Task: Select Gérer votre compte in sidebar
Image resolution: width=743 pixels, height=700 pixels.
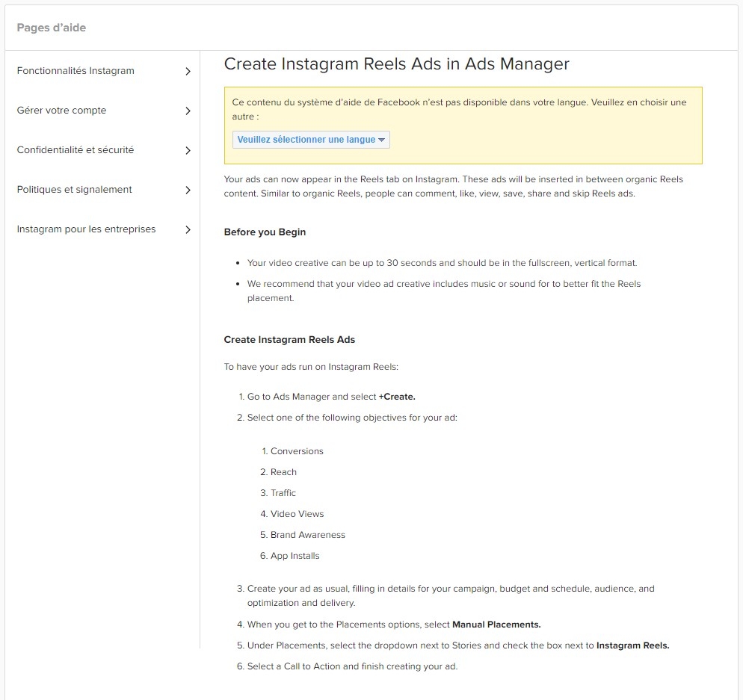Action: [61, 111]
